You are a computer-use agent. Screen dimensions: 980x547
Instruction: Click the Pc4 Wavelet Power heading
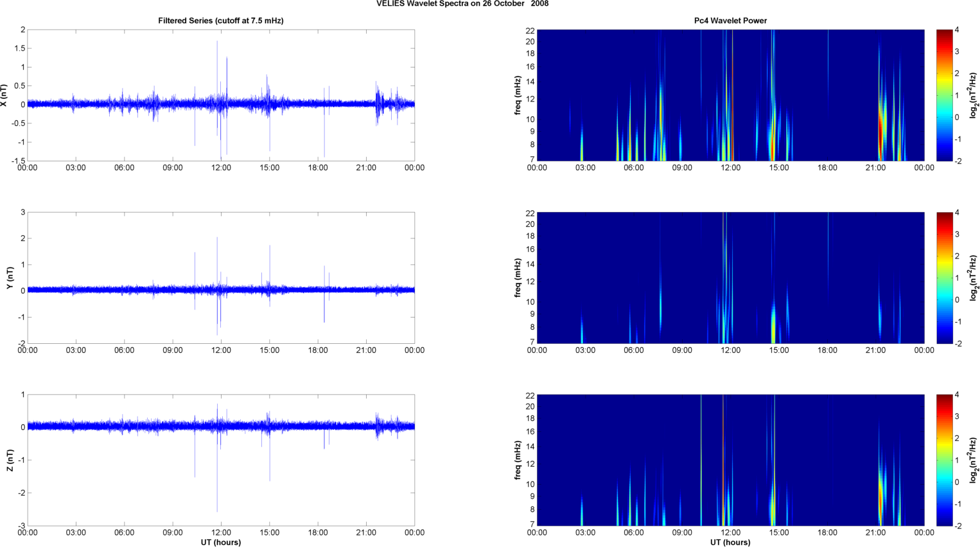click(730, 21)
